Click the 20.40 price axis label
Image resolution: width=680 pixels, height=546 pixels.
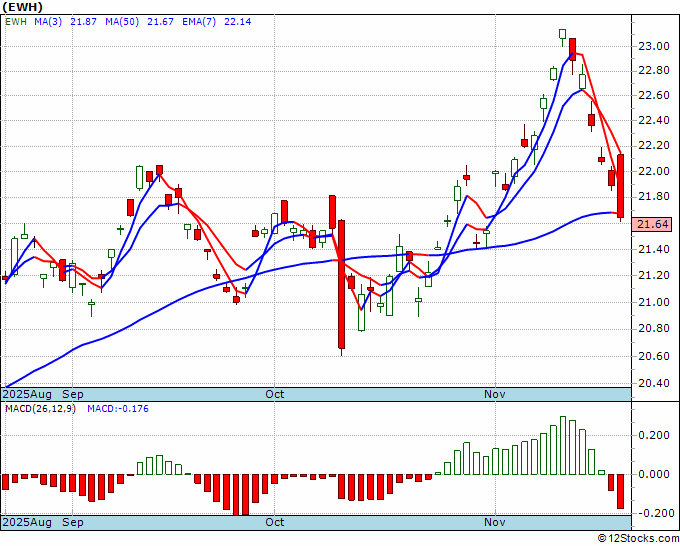tap(652, 384)
